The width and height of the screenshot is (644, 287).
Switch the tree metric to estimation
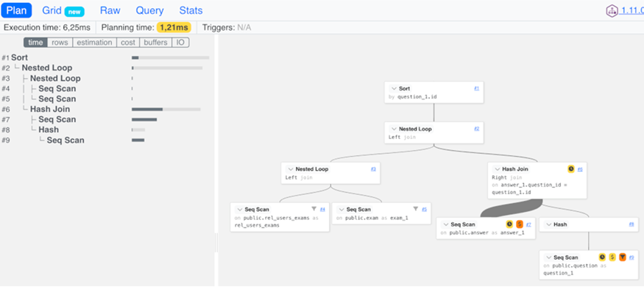coord(94,42)
